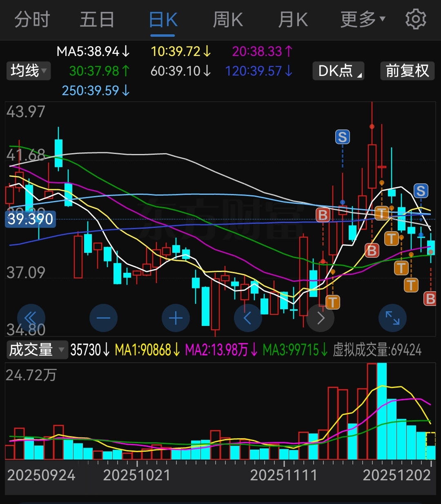
Task: Tap the MA2:13.98万 volume average
Action: 221,350
